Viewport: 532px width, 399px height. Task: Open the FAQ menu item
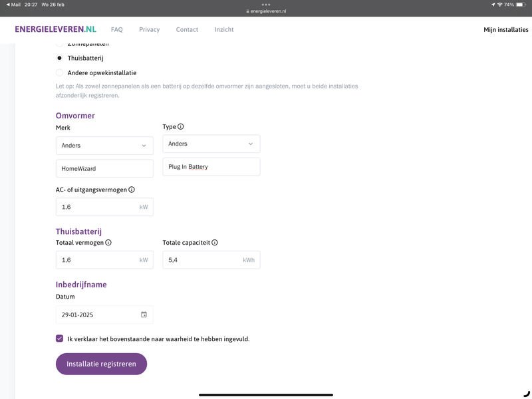point(117,30)
